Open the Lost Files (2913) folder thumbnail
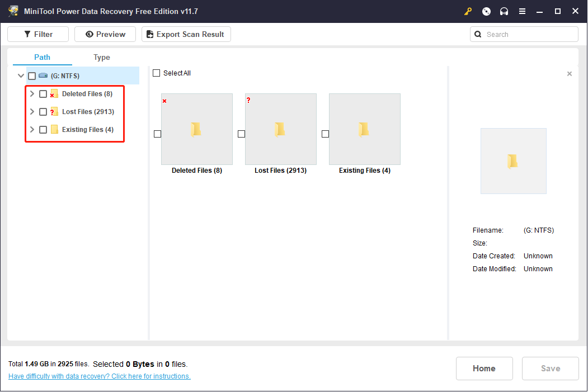This screenshot has height=392, width=588. pyautogui.click(x=281, y=129)
